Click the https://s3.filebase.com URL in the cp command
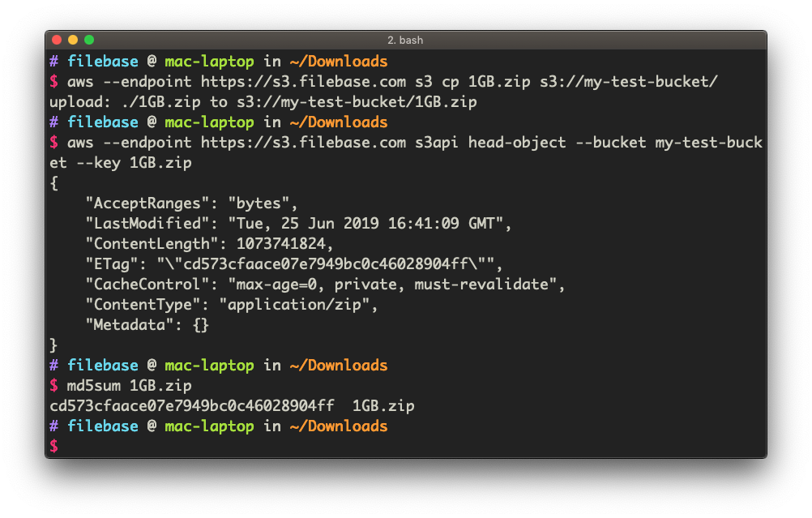This screenshot has width=812, height=518. pyautogui.click(x=303, y=82)
